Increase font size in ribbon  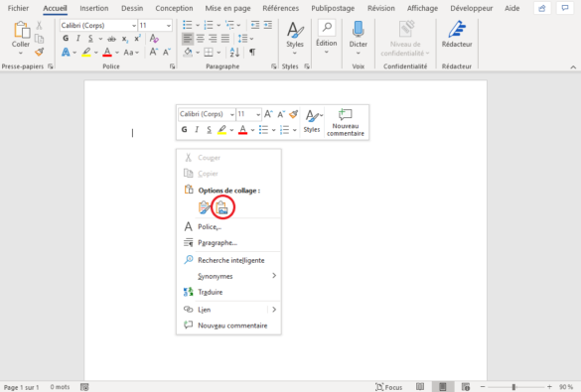[153, 53]
